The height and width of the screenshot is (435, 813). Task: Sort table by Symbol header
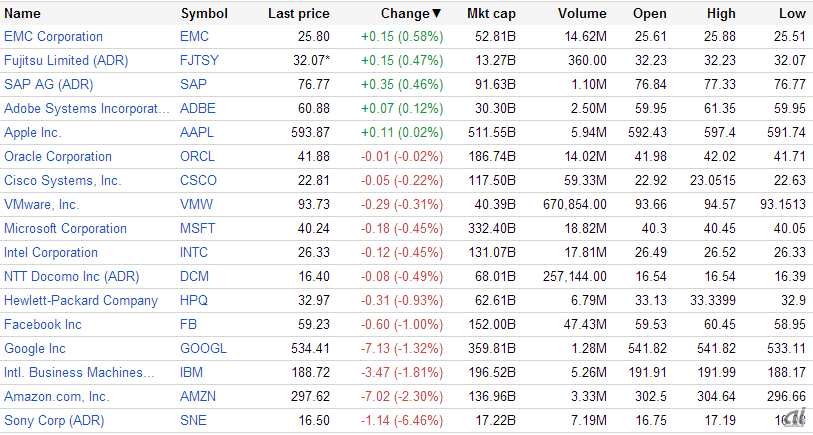click(x=204, y=14)
